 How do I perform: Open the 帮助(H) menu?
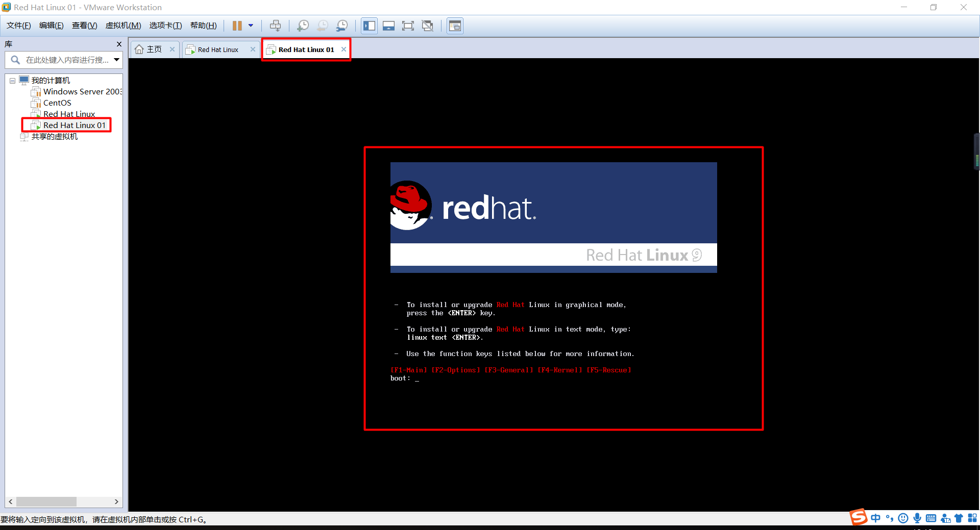click(x=203, y=26)
